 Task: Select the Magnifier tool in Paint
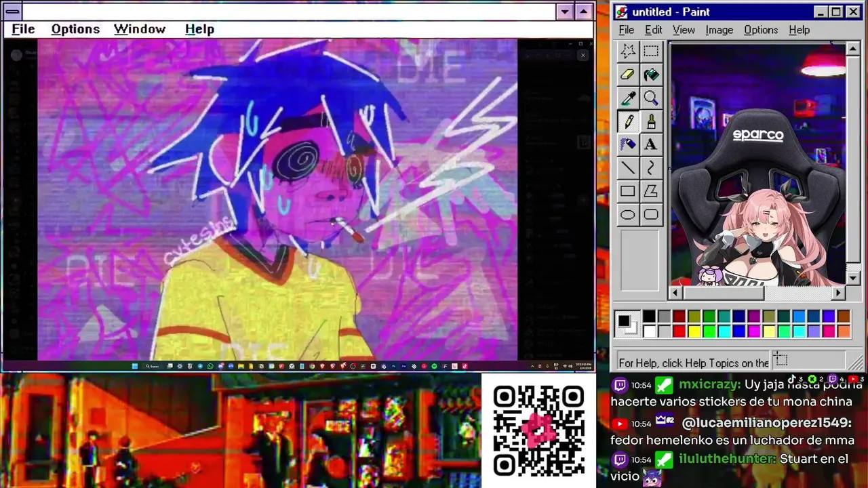tap(651, 98)
